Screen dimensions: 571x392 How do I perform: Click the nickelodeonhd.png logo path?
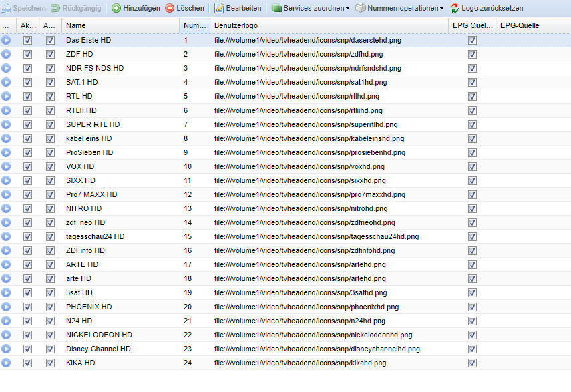click(313, 335)
